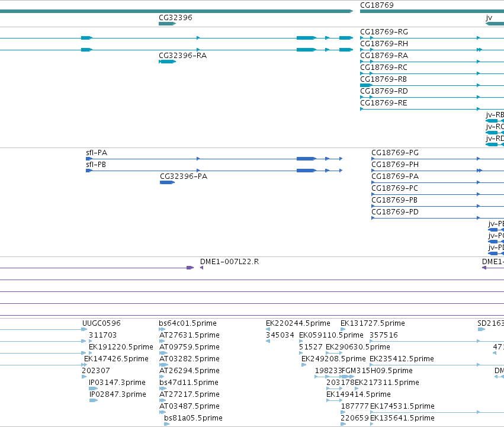Select EST 51527

point(311,347)
